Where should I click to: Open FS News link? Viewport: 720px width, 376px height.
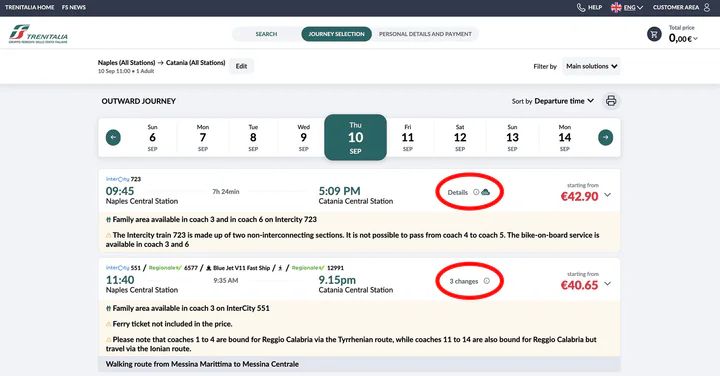click(x=74, y=7)
